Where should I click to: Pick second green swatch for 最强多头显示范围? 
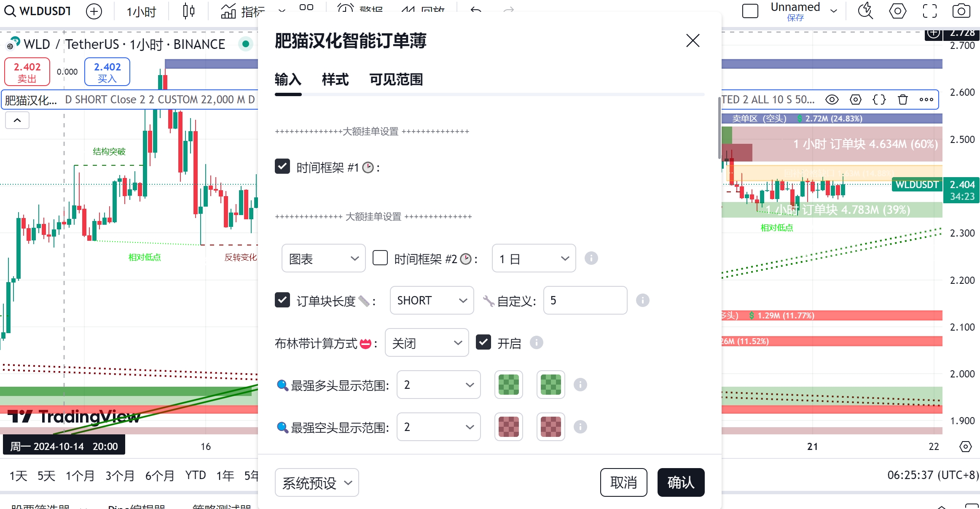(551, 385)
